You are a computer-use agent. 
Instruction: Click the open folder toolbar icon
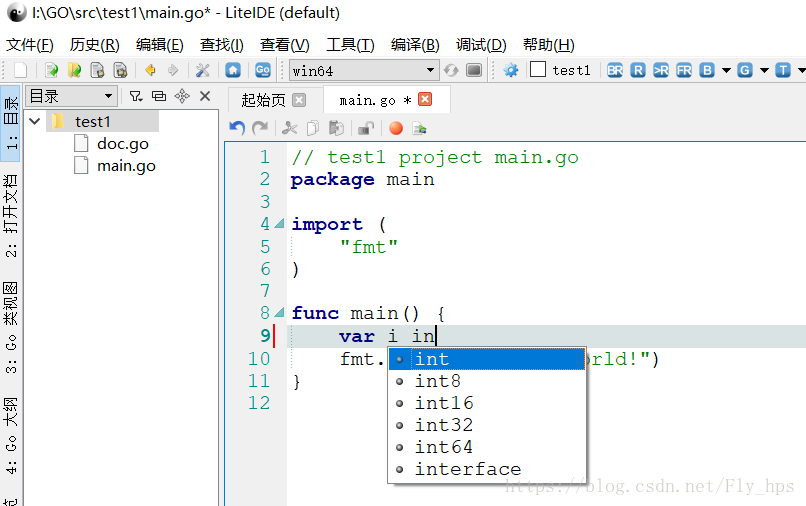pos(75,70)
